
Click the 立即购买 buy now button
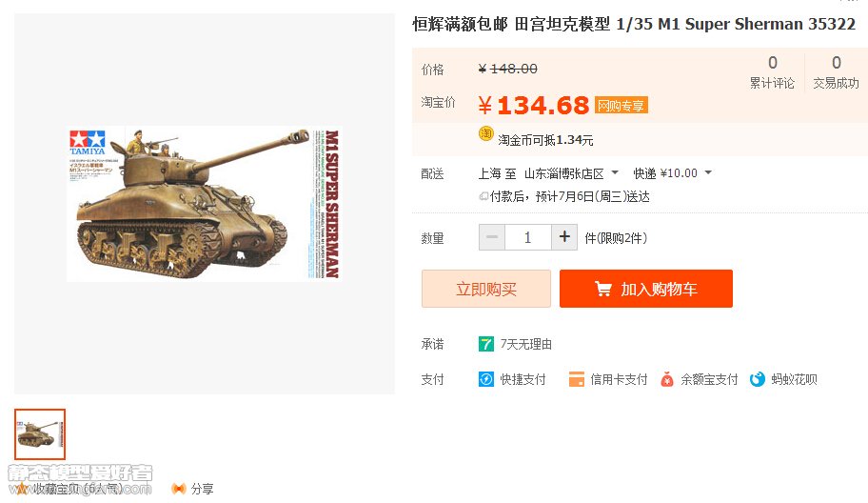click(486, 289)
